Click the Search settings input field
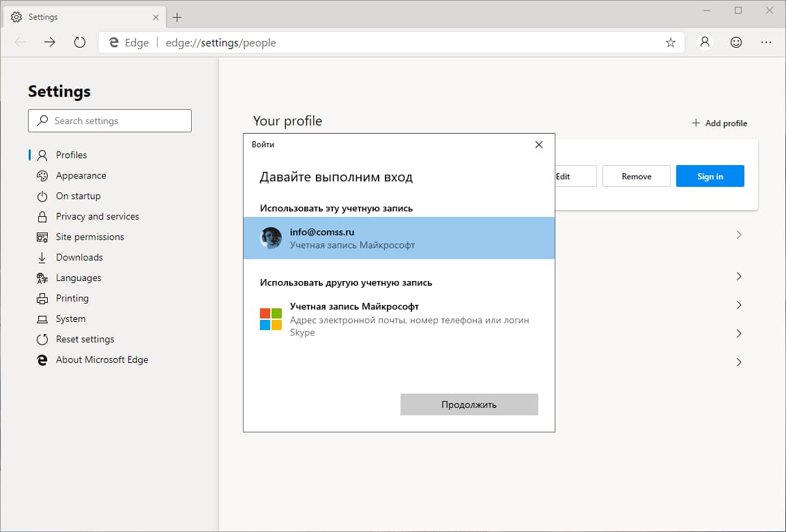 109,121
